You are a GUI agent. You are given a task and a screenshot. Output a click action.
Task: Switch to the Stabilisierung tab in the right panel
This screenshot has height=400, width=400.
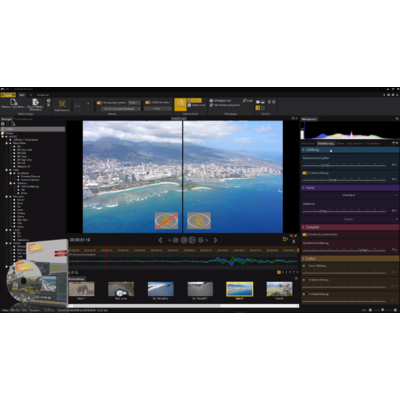[x=325, y=143]
